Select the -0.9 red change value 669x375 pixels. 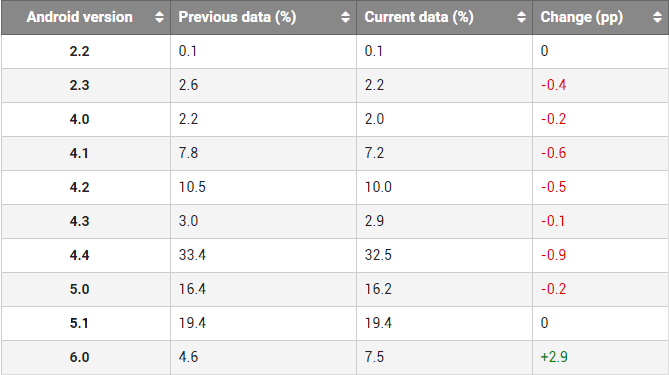tap(553, 255)
